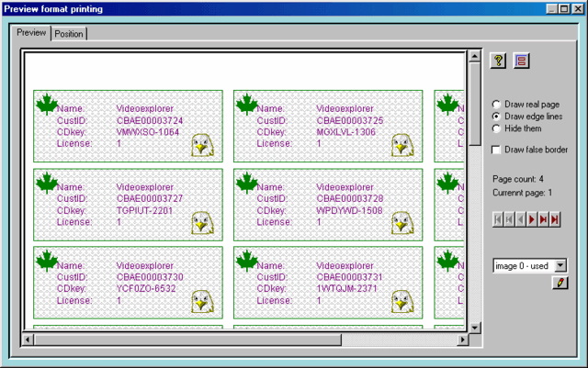
Task: Click the red layout icon next to help
Action: click(521, 61)
